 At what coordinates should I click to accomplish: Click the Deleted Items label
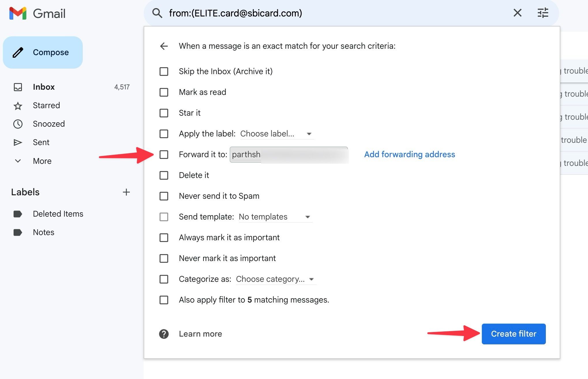(x=58, y=213)
